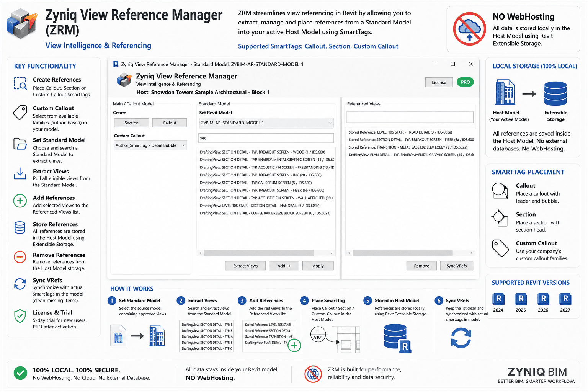This screenshot has height=392, width=588.
Task: Select stored reference 'TRANSITION - METAL BASE L02 ELEV LOBBY'
Action: point(410,147)
